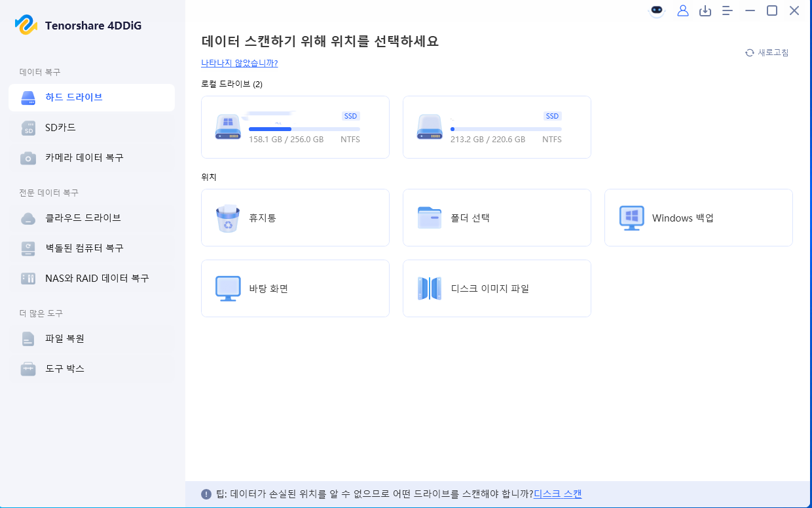Click the refresh arrows icon next to 새로고침
This screenshot has width=812, height=508.
[750, 52]
